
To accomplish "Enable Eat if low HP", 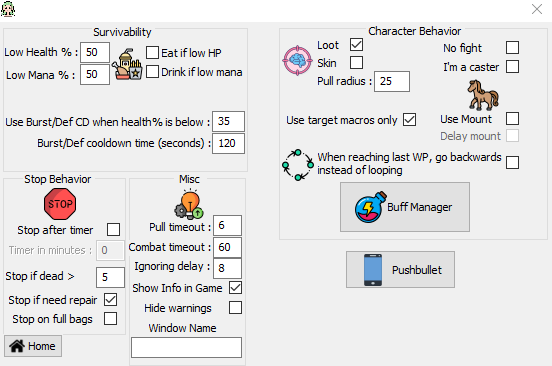I will click(x=152, y=53).
